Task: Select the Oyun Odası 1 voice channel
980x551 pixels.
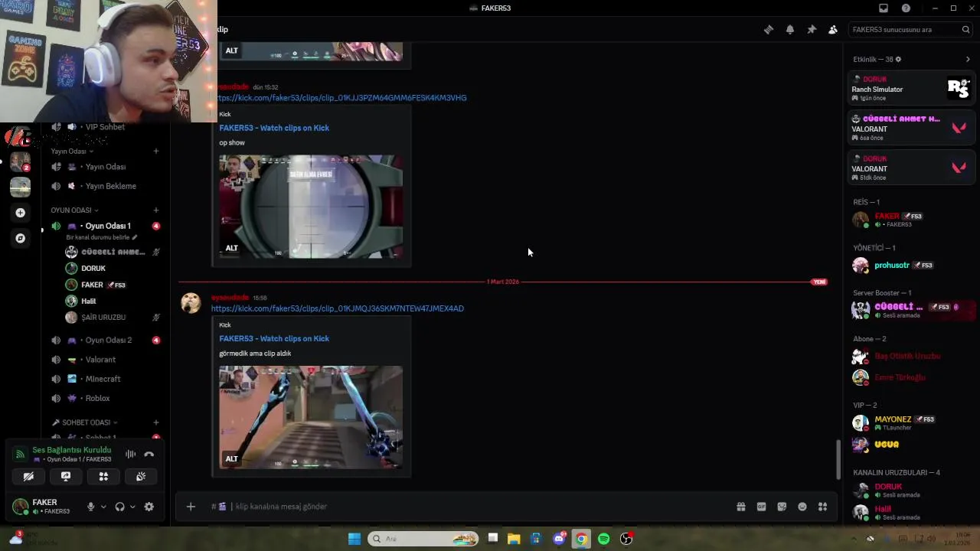Action: [x=105, y=227]
